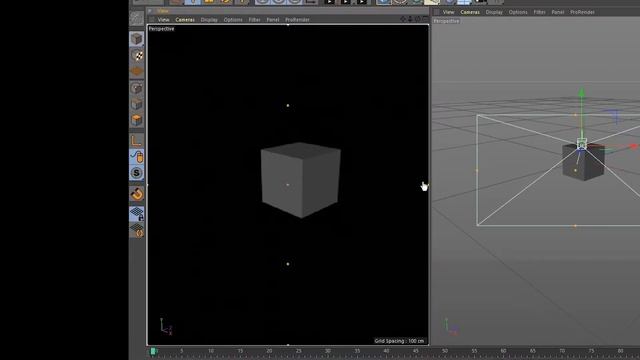Open Cameras menu in right viewport

tap(470, 12)
